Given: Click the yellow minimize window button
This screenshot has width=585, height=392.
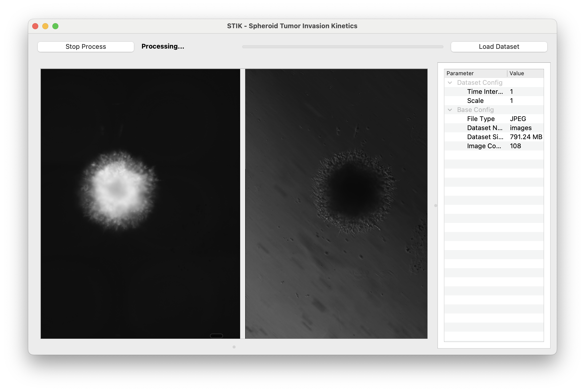Looking at the screenshot, I should point(45,26).
